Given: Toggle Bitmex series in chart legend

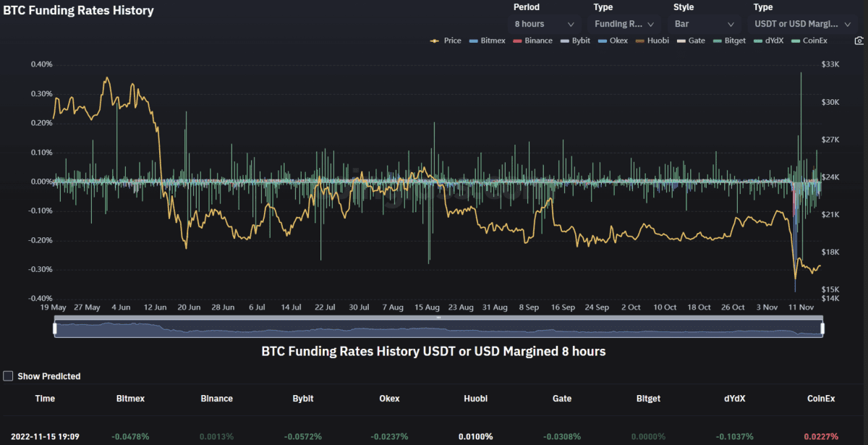Looking at the screenshot, I should pyautogui.click(x=489, y=41).
